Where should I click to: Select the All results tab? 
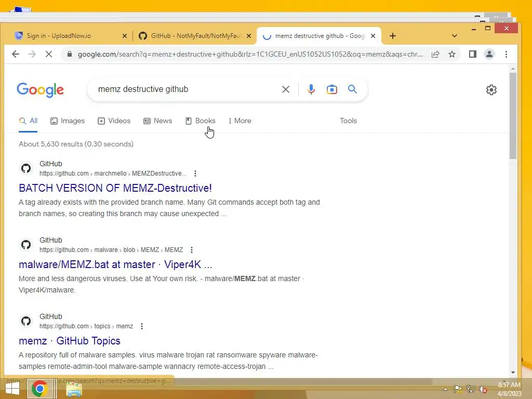(28, 121)
